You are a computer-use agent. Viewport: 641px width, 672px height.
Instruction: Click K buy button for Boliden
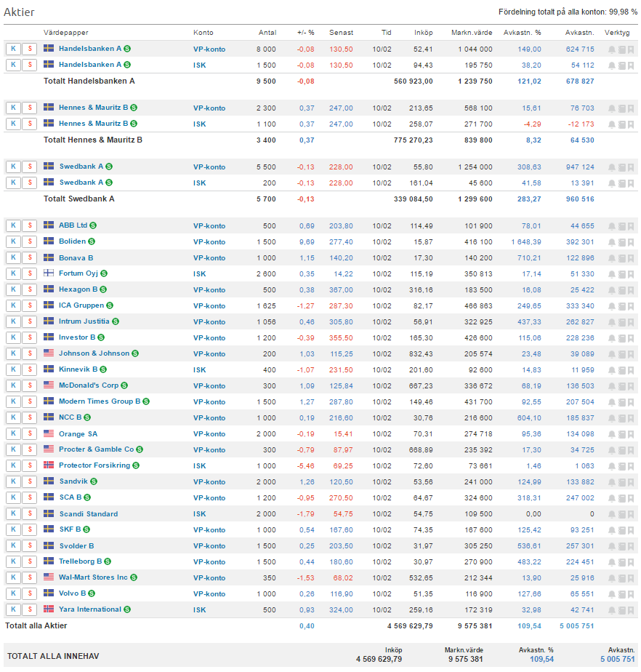coord(13,241)
